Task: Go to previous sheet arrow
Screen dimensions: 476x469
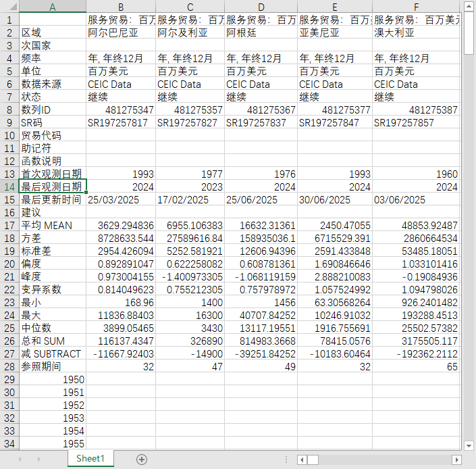Action: (20, 460)
